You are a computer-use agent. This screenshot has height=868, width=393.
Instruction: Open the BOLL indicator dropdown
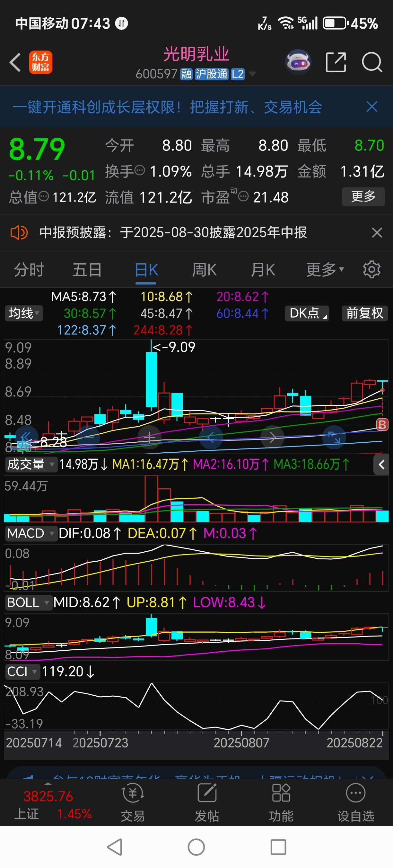28,602
